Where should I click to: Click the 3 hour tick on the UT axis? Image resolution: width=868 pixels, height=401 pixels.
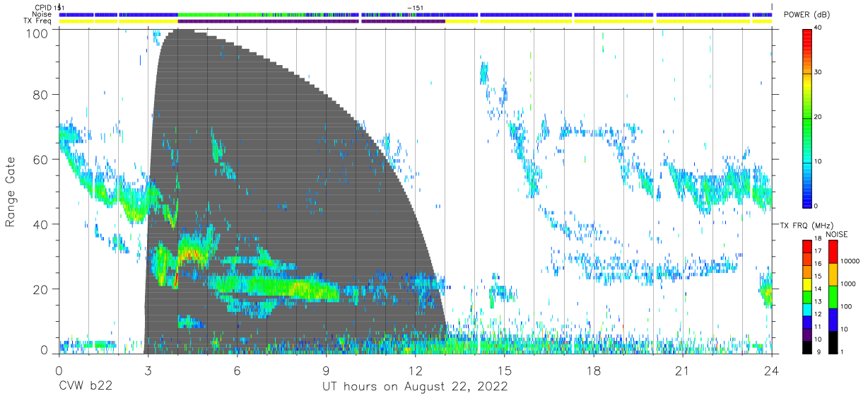[148, 371]
